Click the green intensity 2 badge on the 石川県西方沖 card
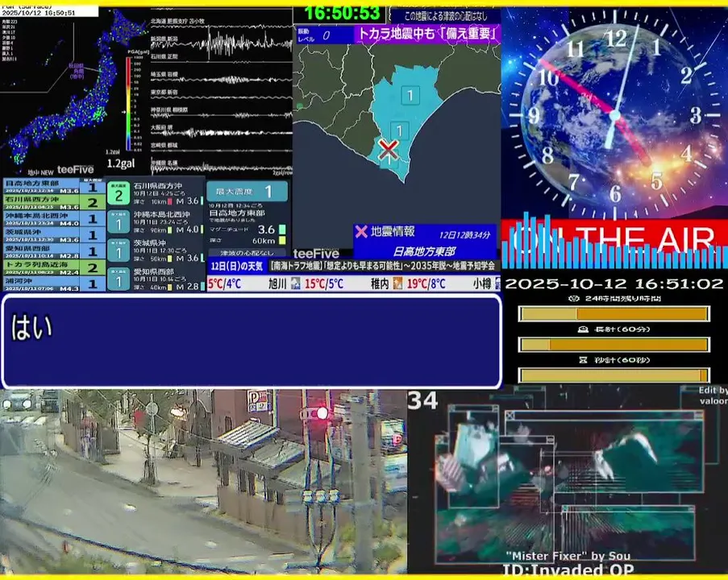 pyautogui.click(x=119, y=193)
